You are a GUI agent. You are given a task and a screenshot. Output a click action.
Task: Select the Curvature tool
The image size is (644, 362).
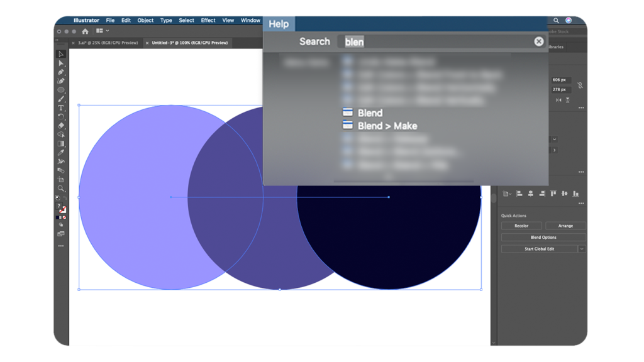coord(61,81)
